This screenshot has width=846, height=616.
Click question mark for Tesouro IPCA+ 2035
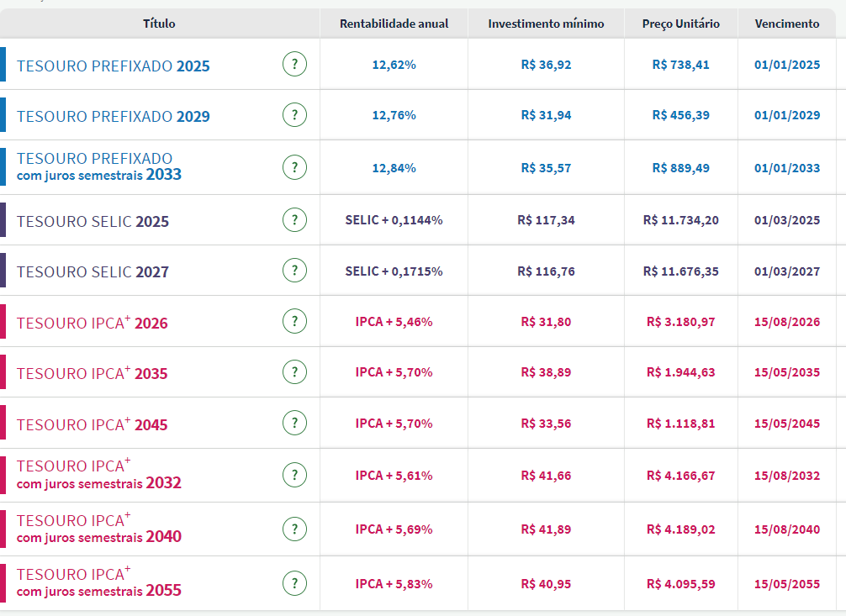pyautogui.click(x=294, y=371)
